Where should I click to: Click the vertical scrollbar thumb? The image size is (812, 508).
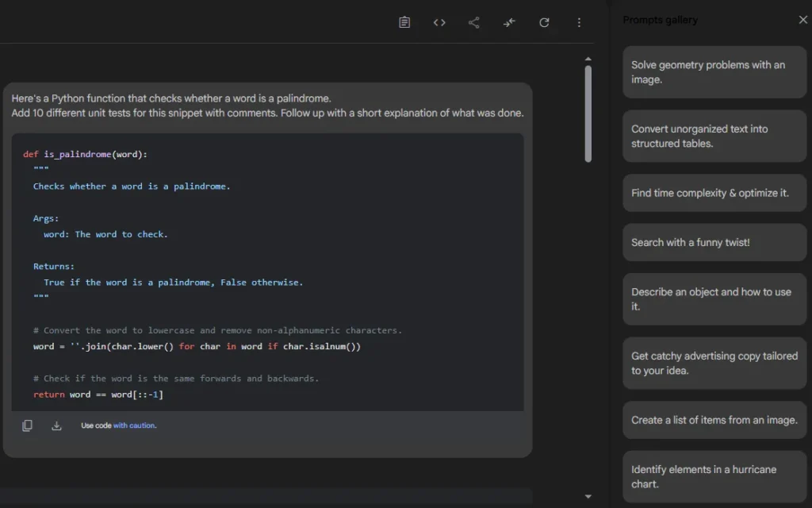588,114
